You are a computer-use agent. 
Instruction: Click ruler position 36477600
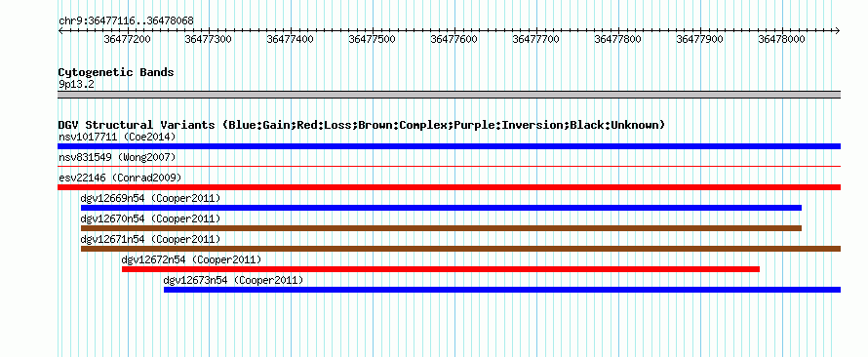454,39
